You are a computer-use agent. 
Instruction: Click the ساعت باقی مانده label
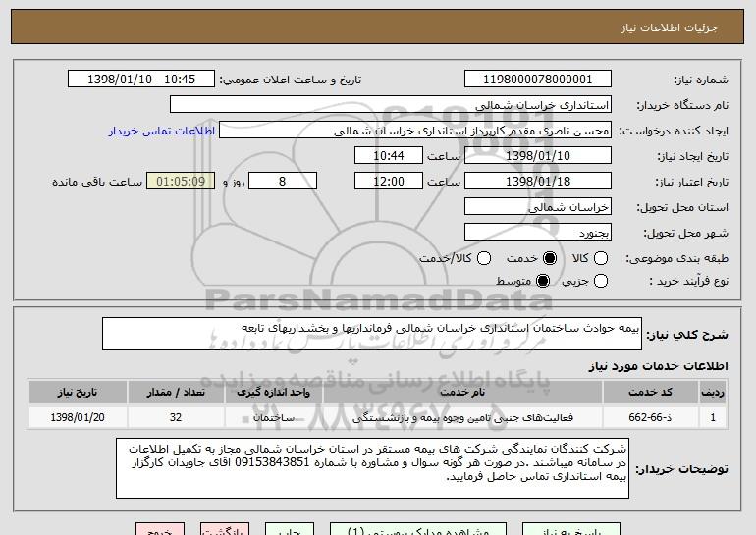click(x=97, y=182)
